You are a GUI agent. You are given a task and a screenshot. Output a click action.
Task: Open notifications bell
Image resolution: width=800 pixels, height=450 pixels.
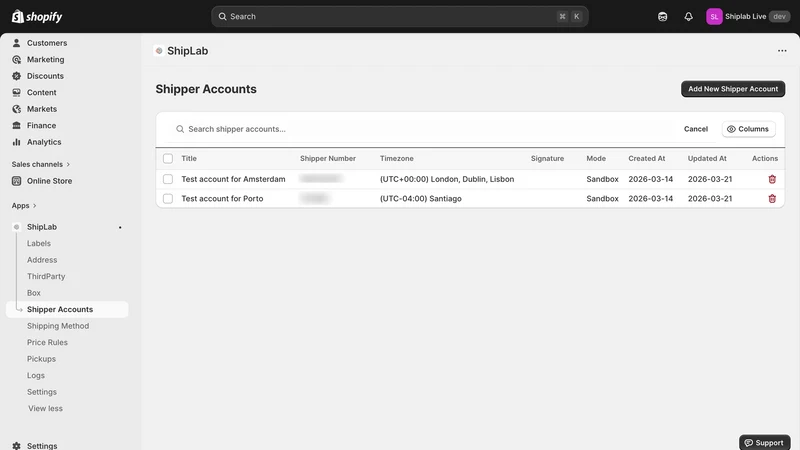point(688,16)
